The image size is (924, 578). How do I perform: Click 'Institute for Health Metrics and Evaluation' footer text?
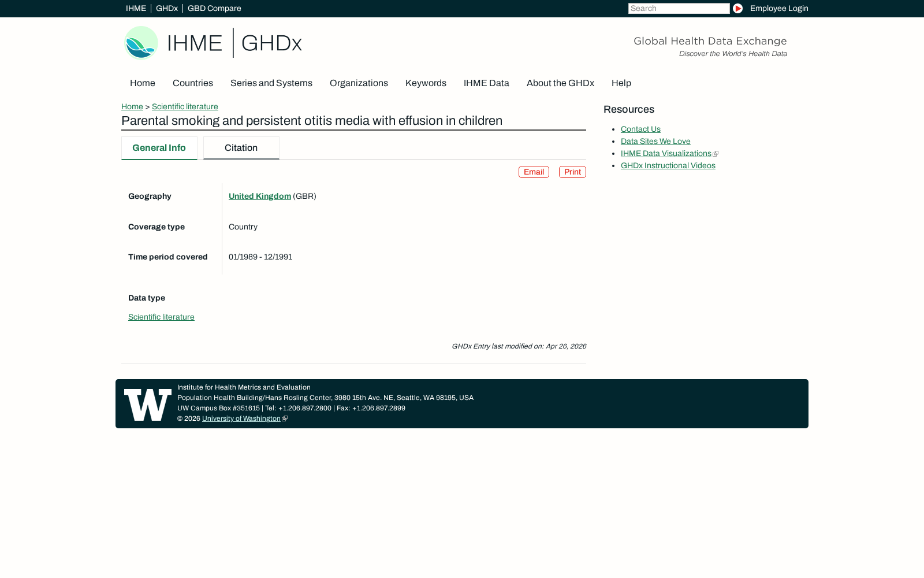click(x=244, y=388)
